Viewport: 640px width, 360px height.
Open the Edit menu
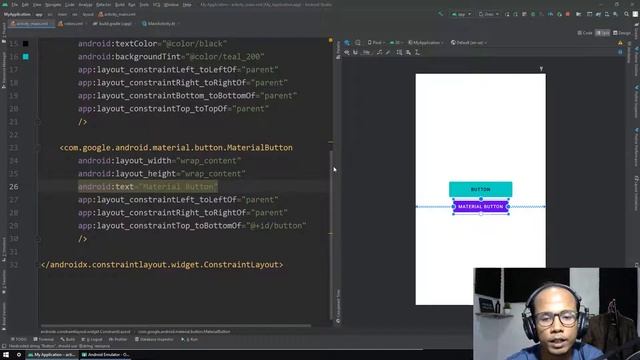coord(25,4)
